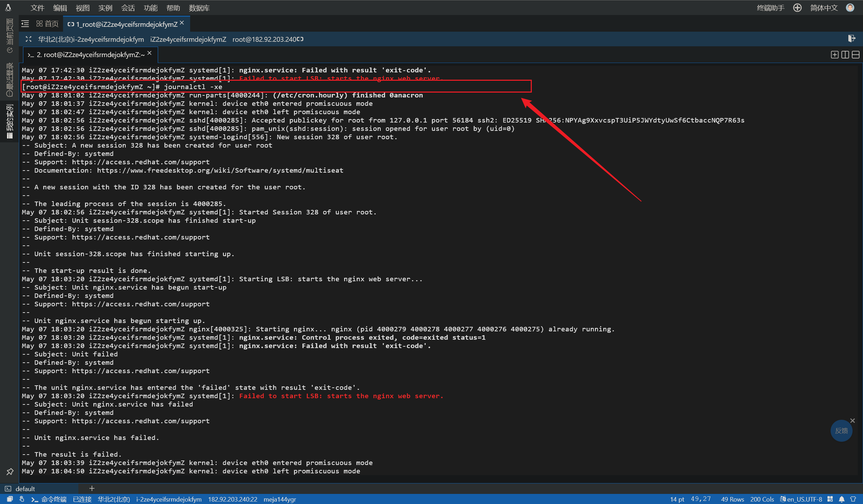This screenshot has width=863, height=504.
Task: Close terminal tab 2. root@iZ2ze4yceifsrmdejokfymZ:~
Action: pyautogui.click(x=149, y=53)
